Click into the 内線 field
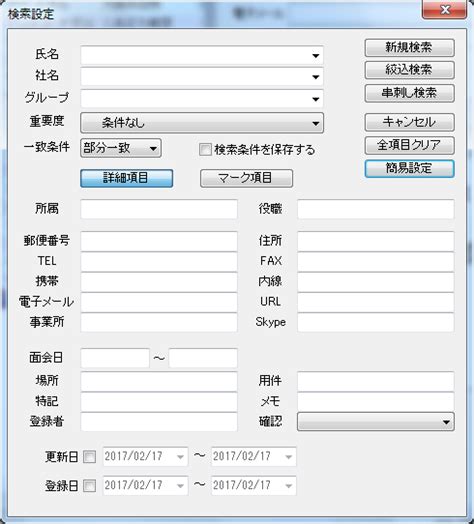This screenshot has width=474, height=524. pos(376,282)
